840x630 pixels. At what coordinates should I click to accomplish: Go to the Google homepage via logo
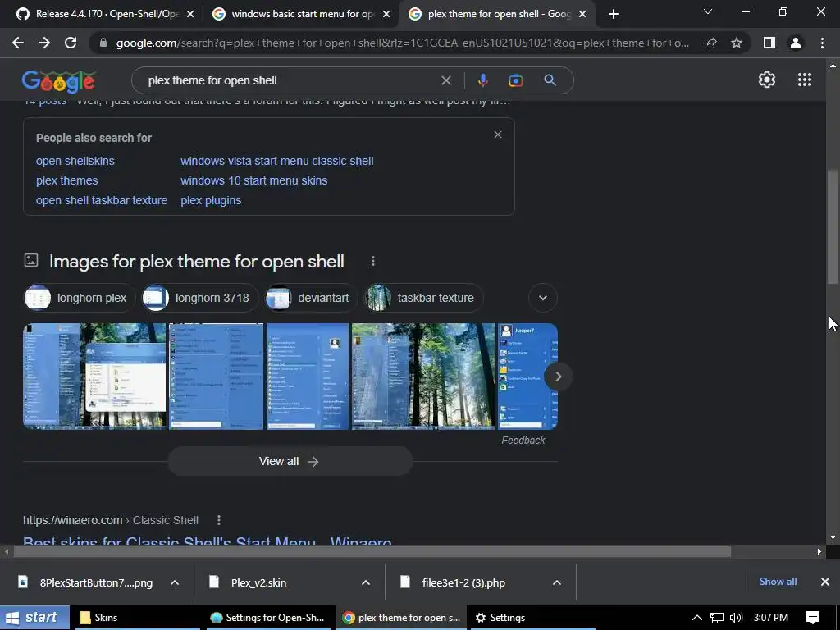click(59, 81)
